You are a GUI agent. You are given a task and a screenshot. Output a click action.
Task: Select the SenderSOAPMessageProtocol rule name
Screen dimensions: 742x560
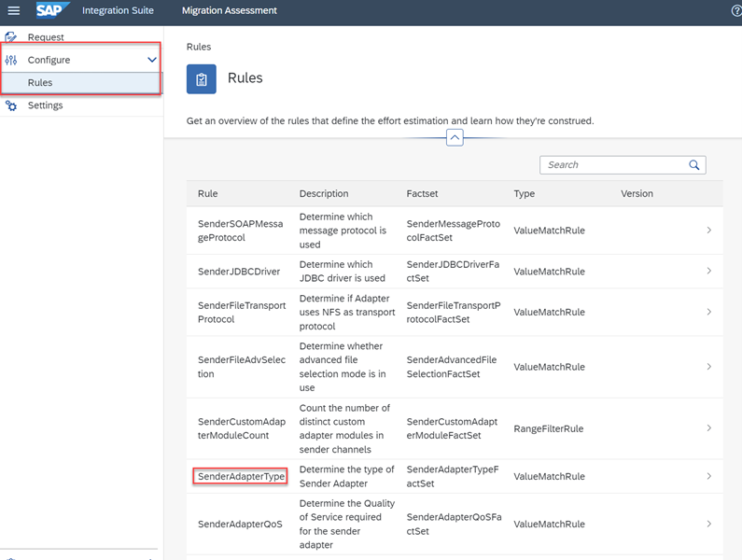(x=241, y=231)
